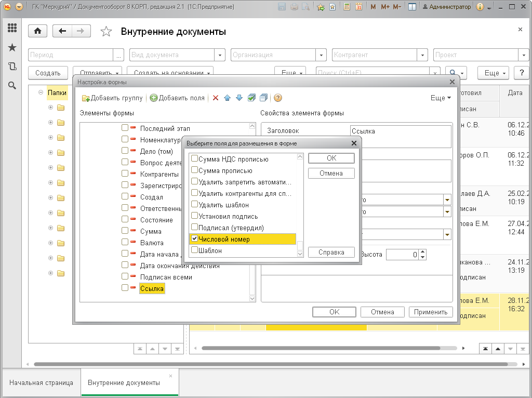The height and width of the screenshot is (398, 532).
Task: Check the Удалить шаблон field
Action: pyautogui.click(x=194, y=204)
